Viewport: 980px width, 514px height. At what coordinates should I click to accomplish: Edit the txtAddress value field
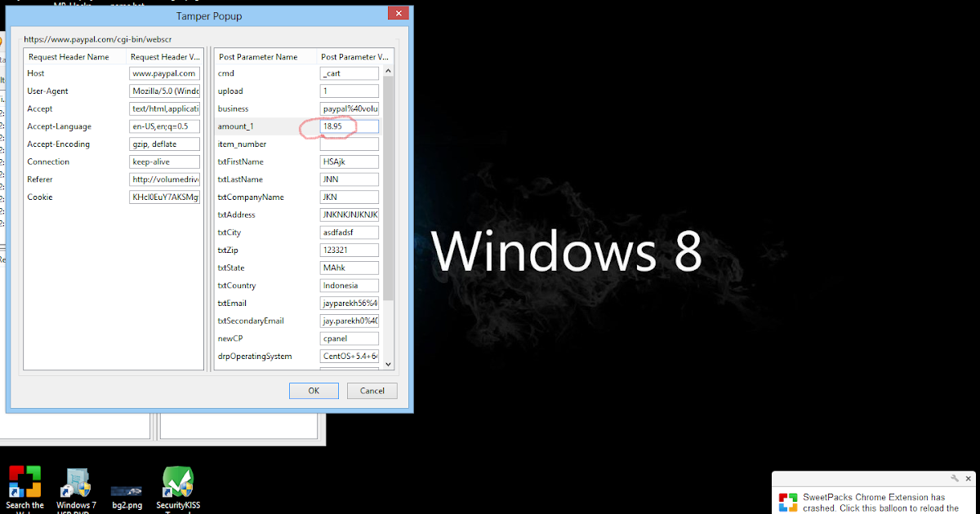[x=349, y=215]
